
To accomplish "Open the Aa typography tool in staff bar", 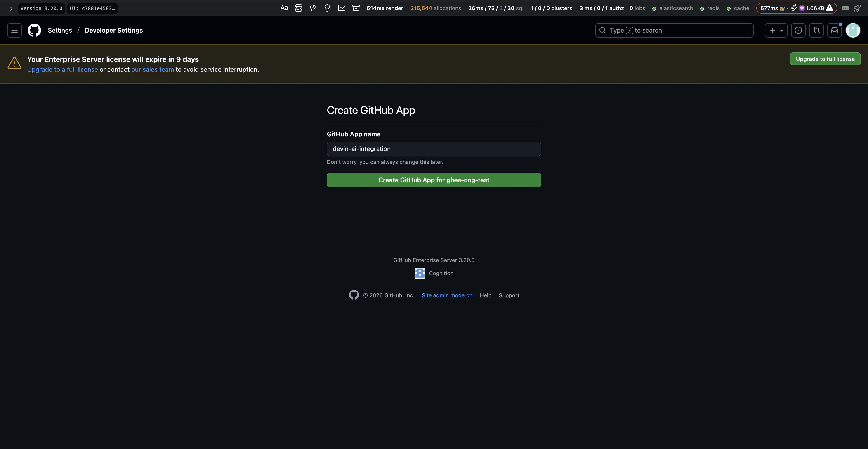I will [x=284, y=8].
